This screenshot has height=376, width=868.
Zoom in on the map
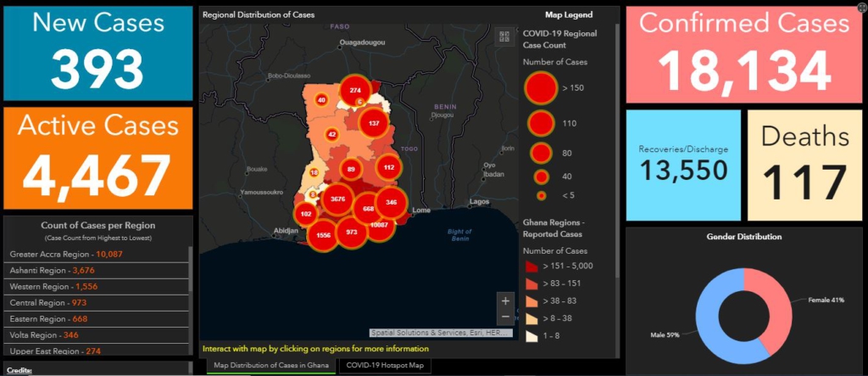(x=505, y=300)
